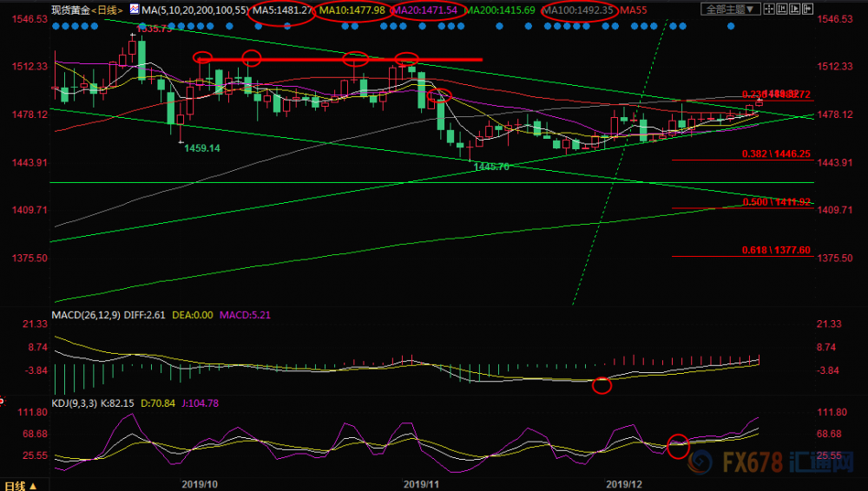Click the 1445.70 low price label

[491, 167]
